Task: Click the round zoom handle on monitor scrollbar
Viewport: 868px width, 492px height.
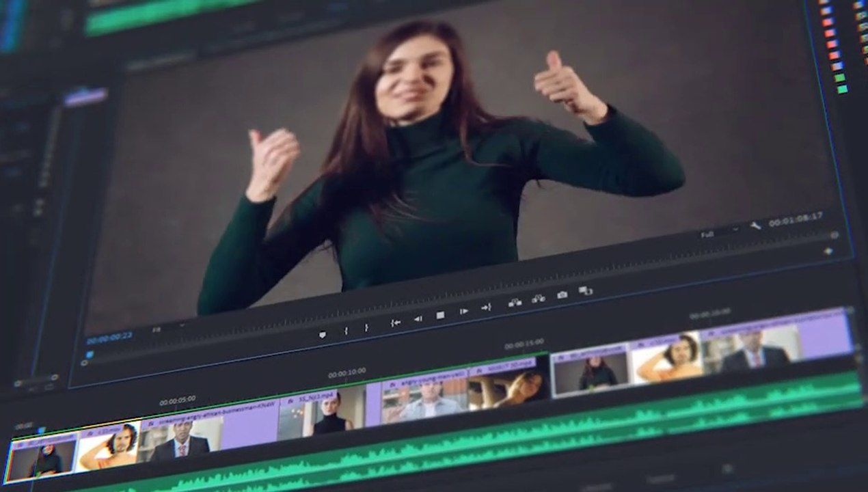Action: (x=835, y=235)
